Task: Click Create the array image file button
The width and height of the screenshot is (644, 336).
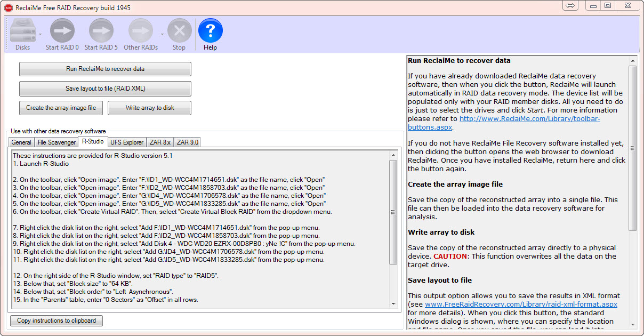Action: click(61, 108)
